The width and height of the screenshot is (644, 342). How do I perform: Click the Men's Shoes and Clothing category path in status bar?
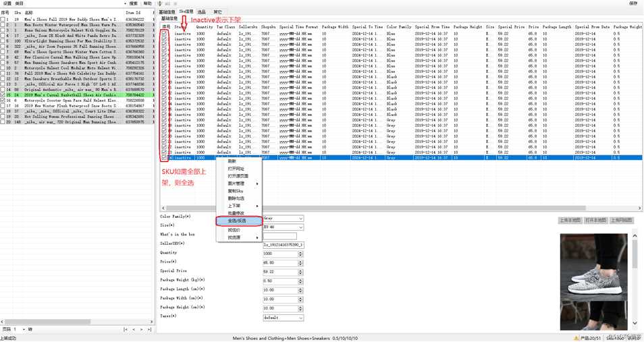click(281, 339)
